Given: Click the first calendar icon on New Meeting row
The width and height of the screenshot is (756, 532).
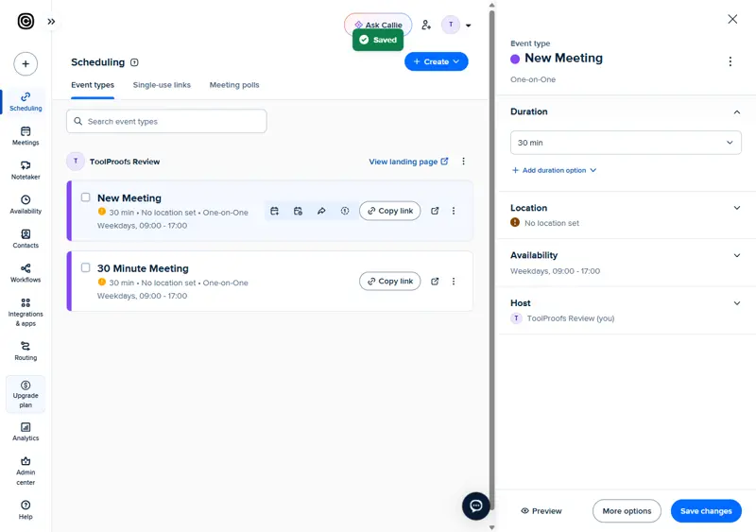Looking at the screenshot, I should pyautogui.click(x=274, y=211).
